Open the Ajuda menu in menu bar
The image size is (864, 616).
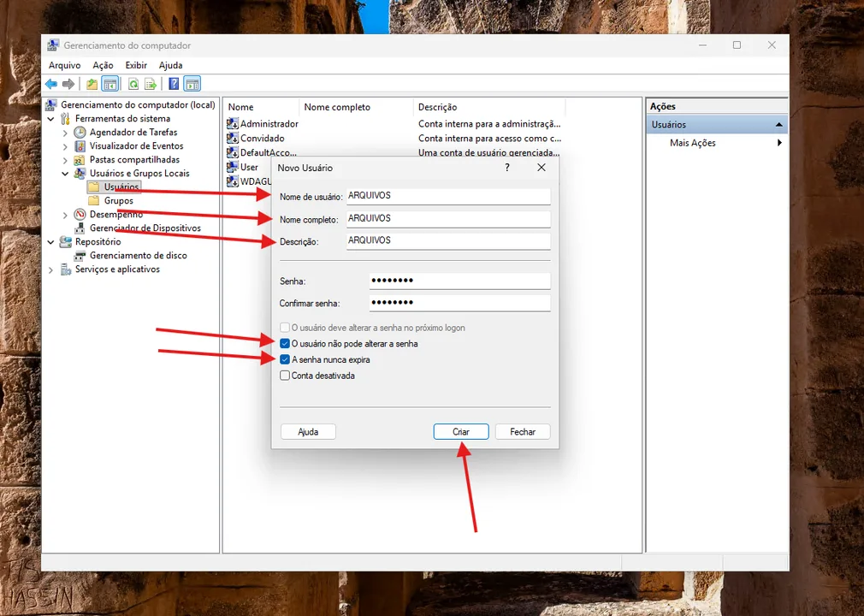(171, 65)
